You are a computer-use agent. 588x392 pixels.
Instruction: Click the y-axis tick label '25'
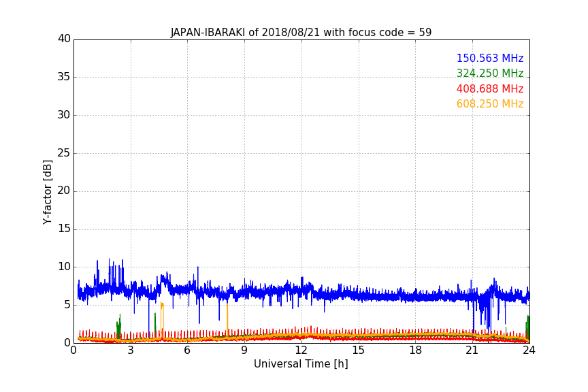tap(64, 152)
